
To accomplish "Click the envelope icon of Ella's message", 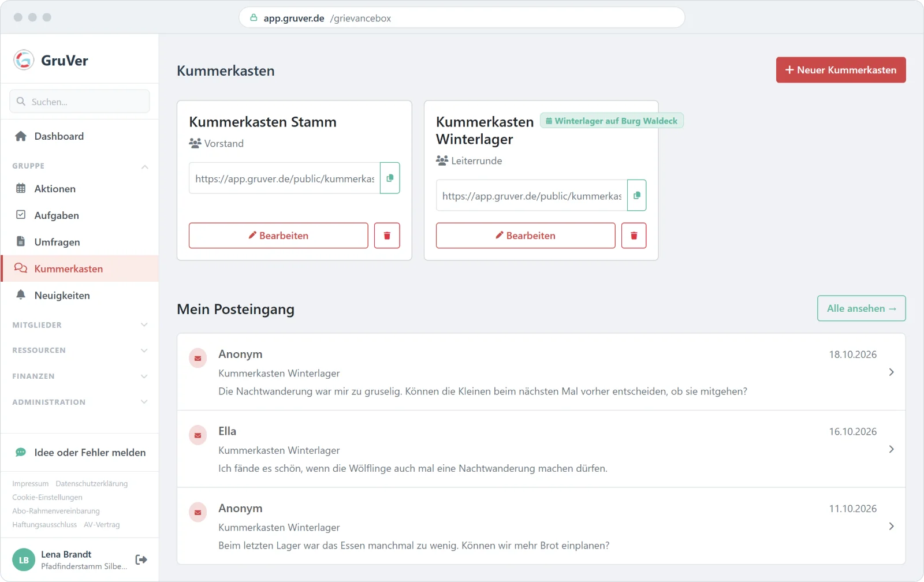I will (x=198, y=435).
